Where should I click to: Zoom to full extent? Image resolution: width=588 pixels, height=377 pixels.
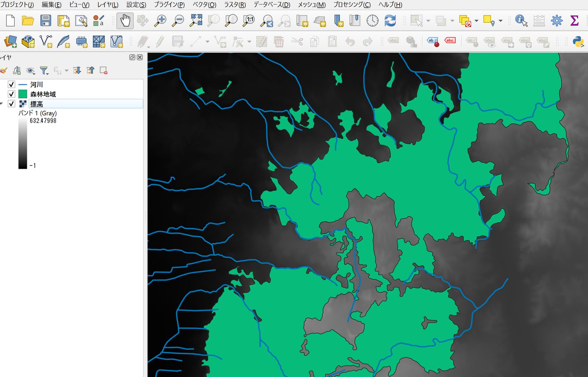pyautogui.click(x=196, y=21)
